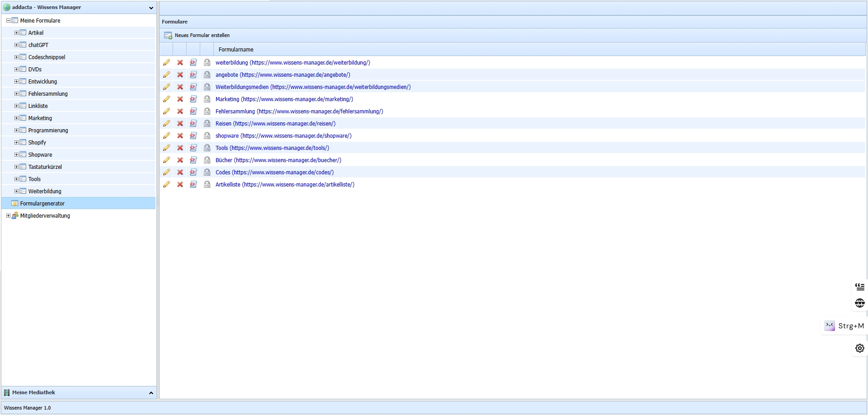Image resolution: width=868 pixels, height=415 pixels.
Task: Toggle lock icon for Bücher form
Action: tap(207, 160)
